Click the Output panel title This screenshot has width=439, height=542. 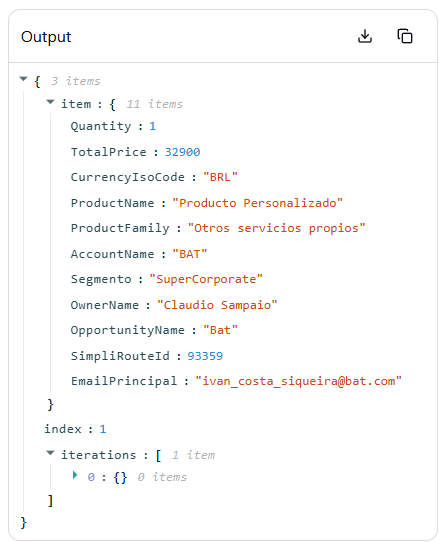coord(46,37)
